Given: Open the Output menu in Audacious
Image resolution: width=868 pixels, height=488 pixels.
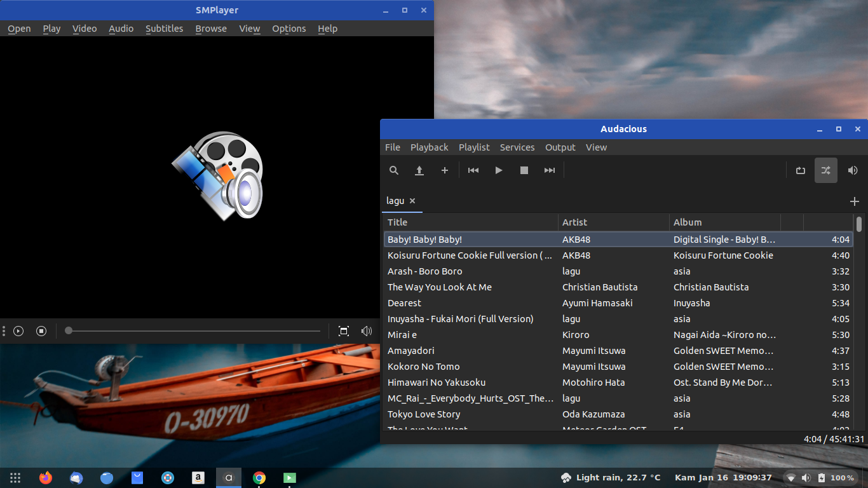Looking at the screenshot, I should click(x=560, y=147).
